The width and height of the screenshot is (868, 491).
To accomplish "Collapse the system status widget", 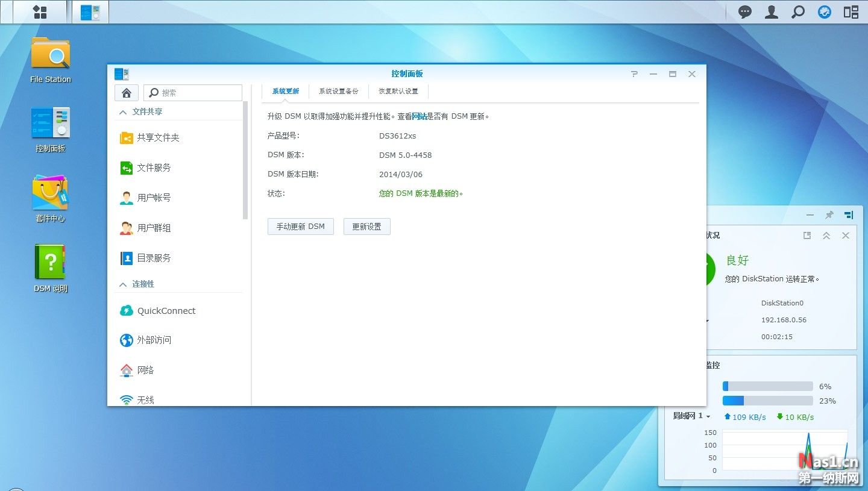I will [x=826, y=236].
